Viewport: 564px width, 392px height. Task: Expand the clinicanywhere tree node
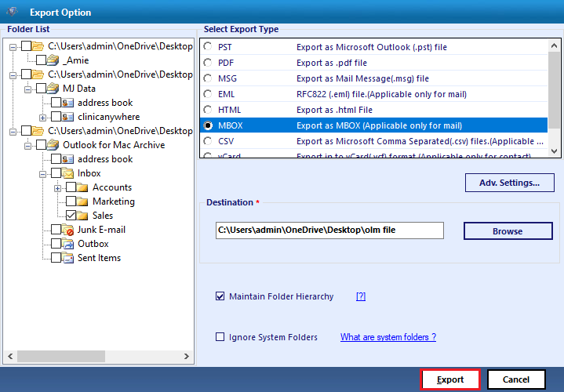(42, 118)
